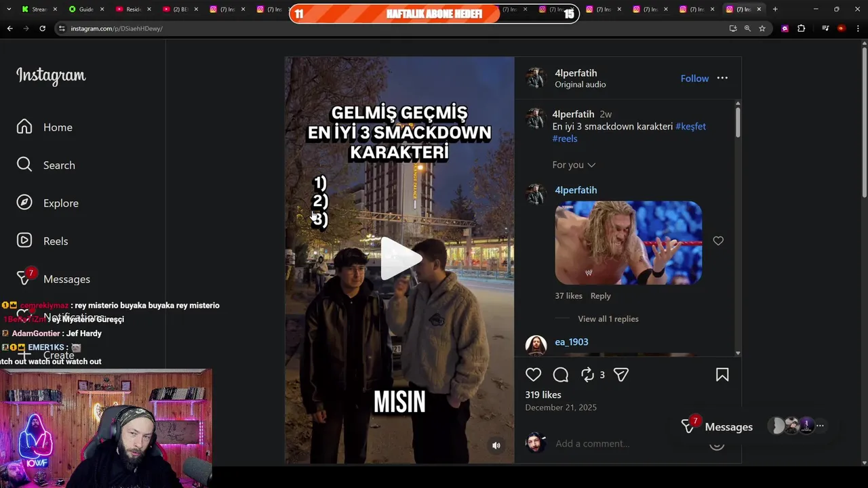Screen dimensions: 868x488
Task: Click the Instagram logo
Action: [x=51, y=75]
